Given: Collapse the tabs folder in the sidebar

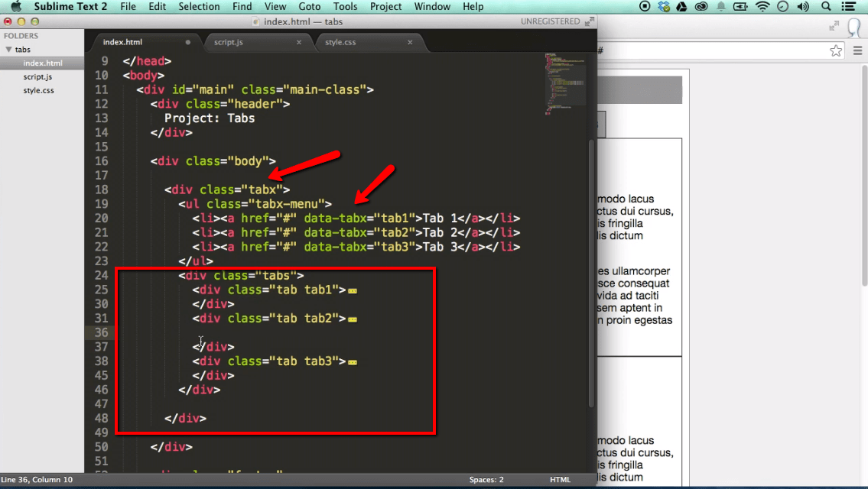Looking at the screenshot, I should pyautogui.click(x=8, y=49).
